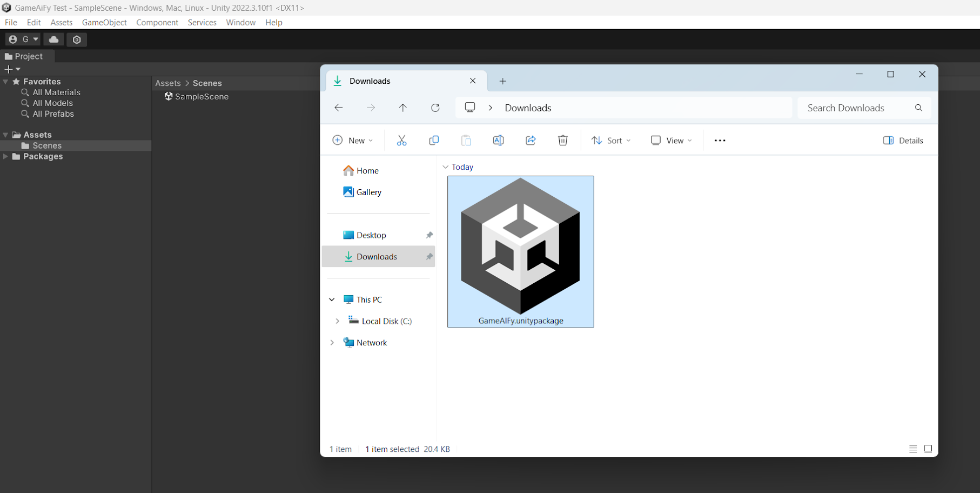The image size is (980, 493).
Task: Collapse the This PC tree node
Action: tap(332, 299)
